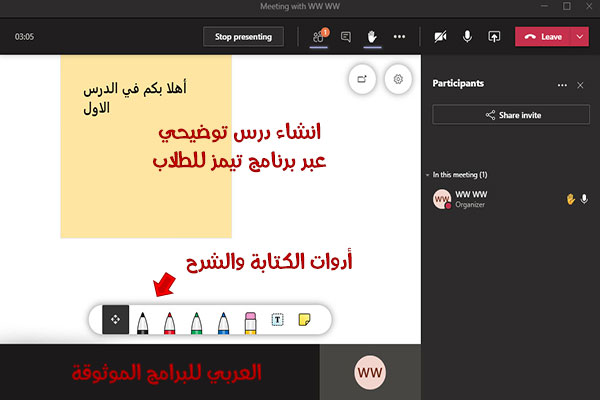Click raised hand icon next to WW WW

coord(571,199)
